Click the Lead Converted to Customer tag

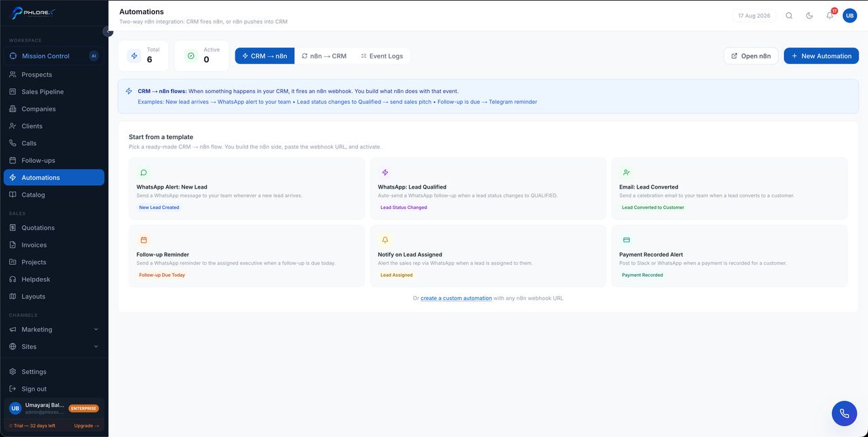click(653, 208)
